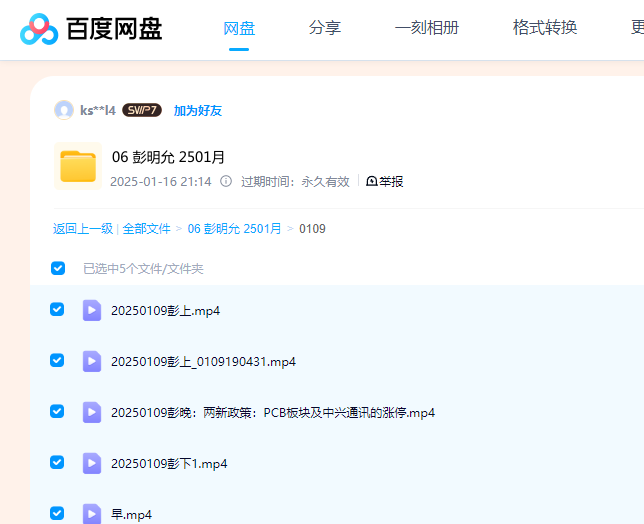
Task: Click folder title 06 彭明允 2501月
Action: click(168, 157)
